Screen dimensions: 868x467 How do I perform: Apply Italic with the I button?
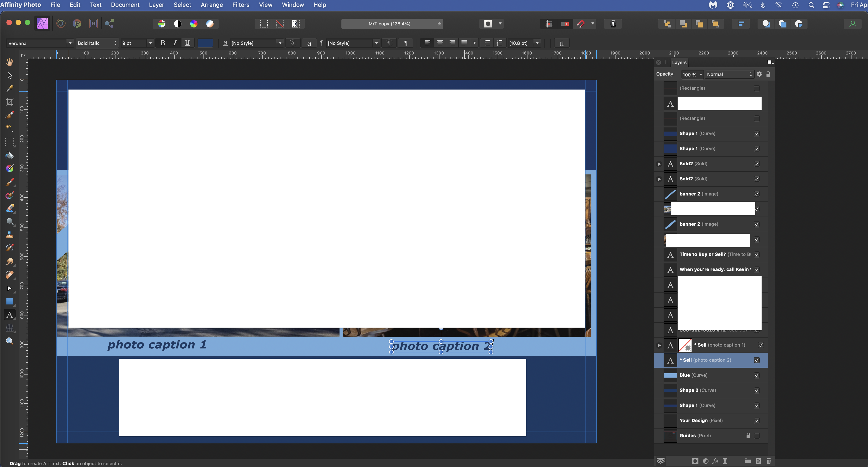[175, 43]
